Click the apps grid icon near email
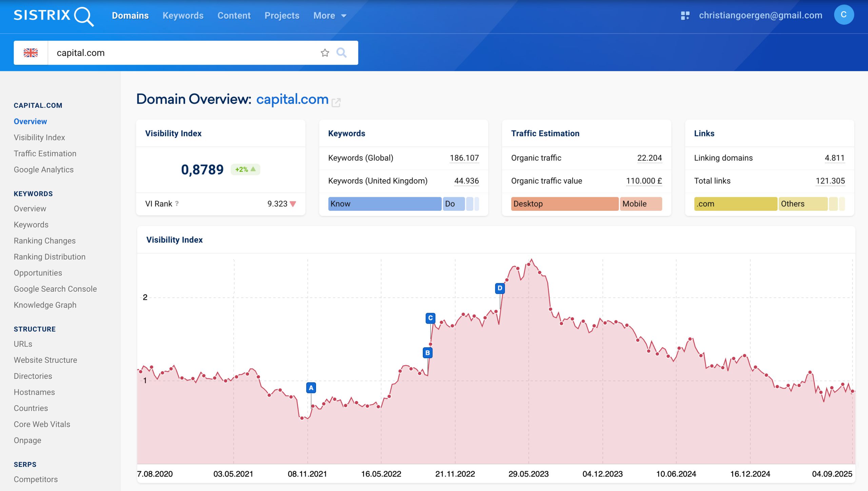 point(685,16)
